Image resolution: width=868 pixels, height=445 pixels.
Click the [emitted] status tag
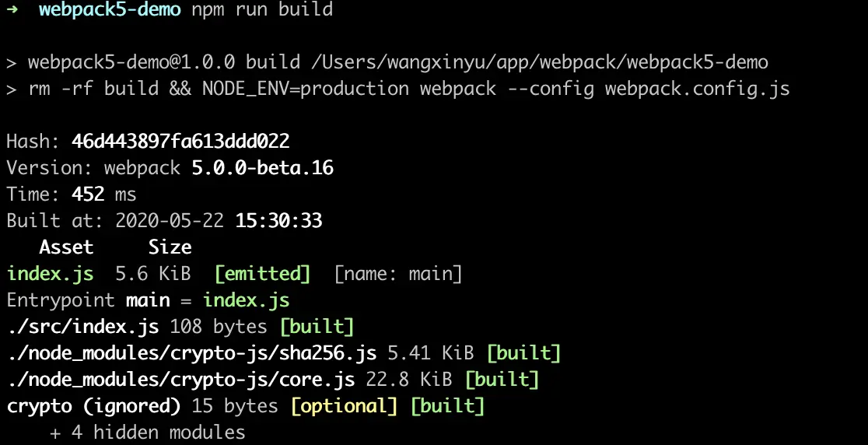[x=262, y=273]
